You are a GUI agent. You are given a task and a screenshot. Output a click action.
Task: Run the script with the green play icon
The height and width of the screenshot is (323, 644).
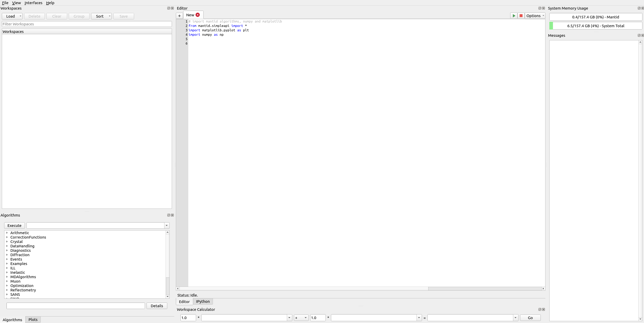click(x=514, y=16)
